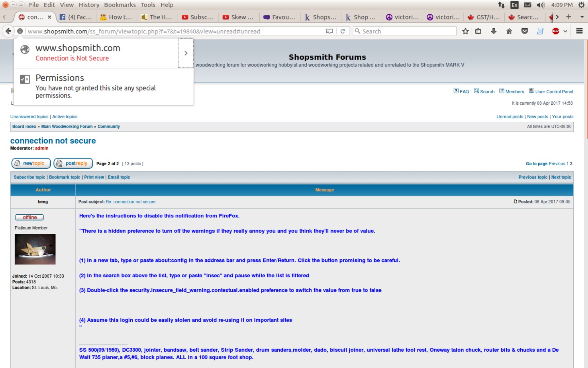Click the Permissions icon in popup

(25, 79)
